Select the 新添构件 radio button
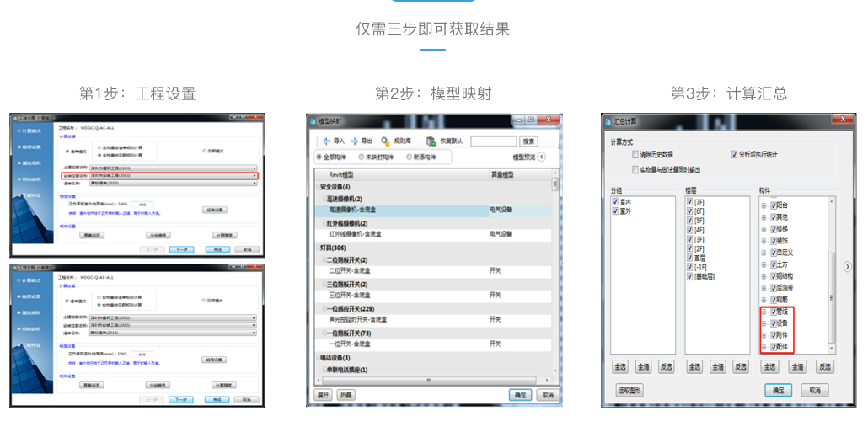868x432 pixels. pos(409,157)
